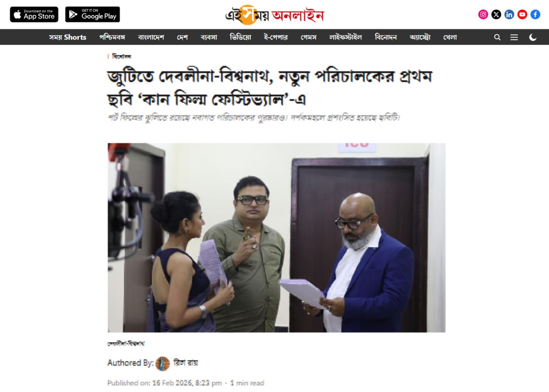The height and width of the screenshot is (392, 549).
Task: Open the ই-পেপার menu item
Action: coord(276,37)
